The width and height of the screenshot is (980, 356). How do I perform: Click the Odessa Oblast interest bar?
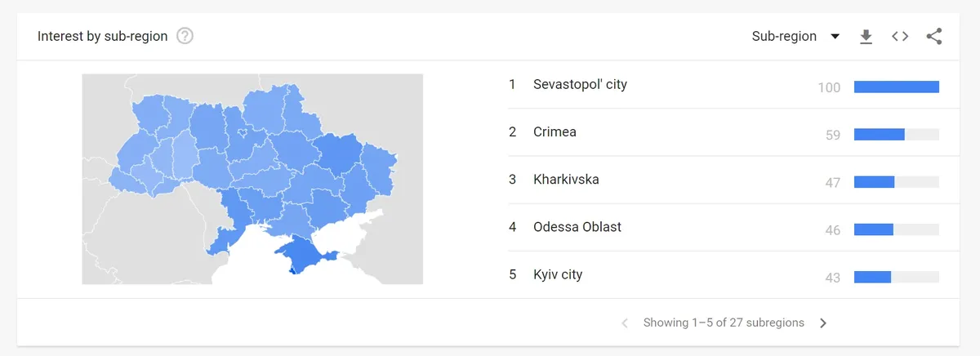896,230
